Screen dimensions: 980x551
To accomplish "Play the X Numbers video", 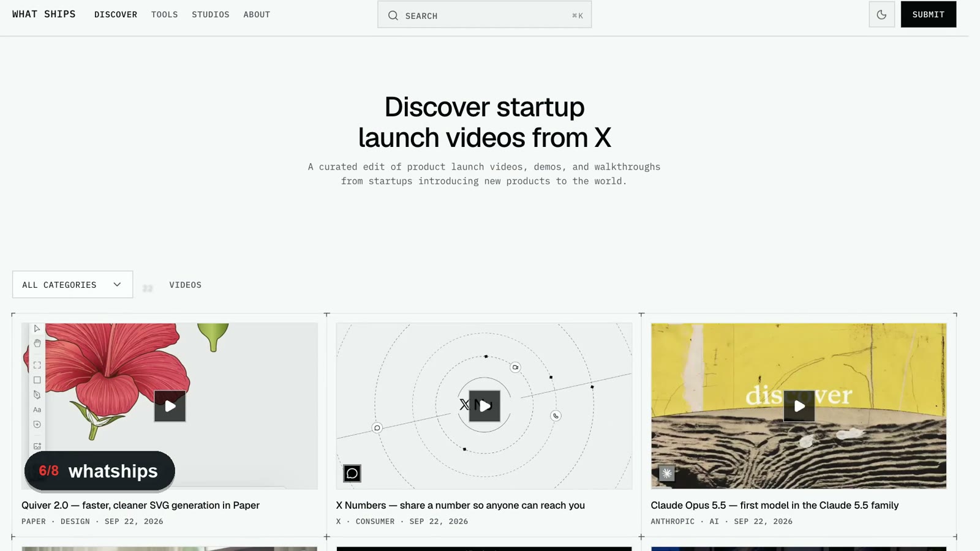I will pos(484,406).
